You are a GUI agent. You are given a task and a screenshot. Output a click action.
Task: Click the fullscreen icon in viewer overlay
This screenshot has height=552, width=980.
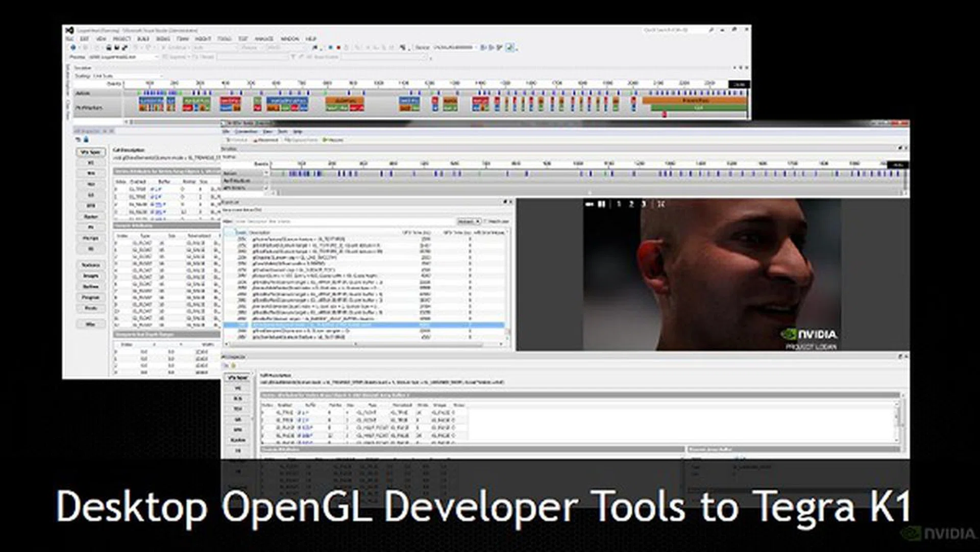[x=661, y=204]
